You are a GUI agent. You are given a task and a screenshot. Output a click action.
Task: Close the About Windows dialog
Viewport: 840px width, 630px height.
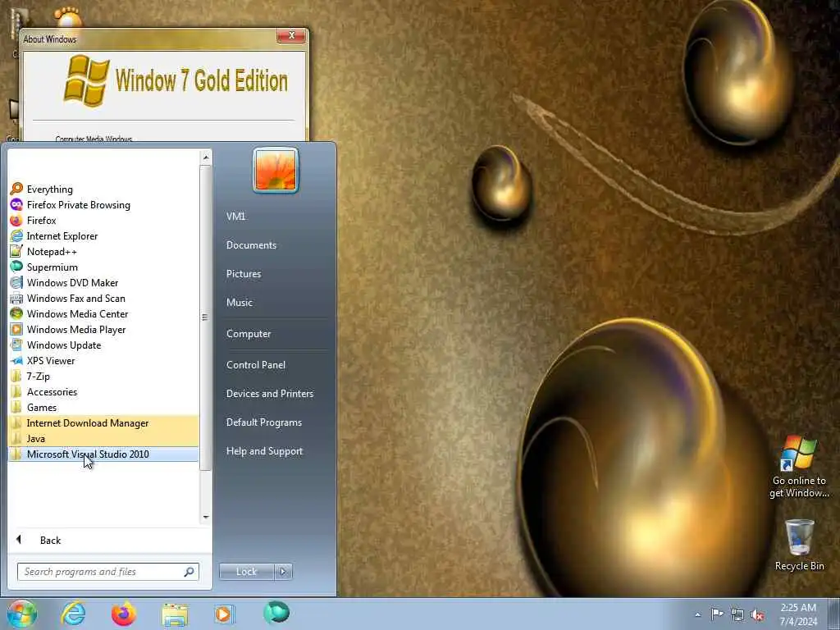pyautogui.click(x=291, y=35)
